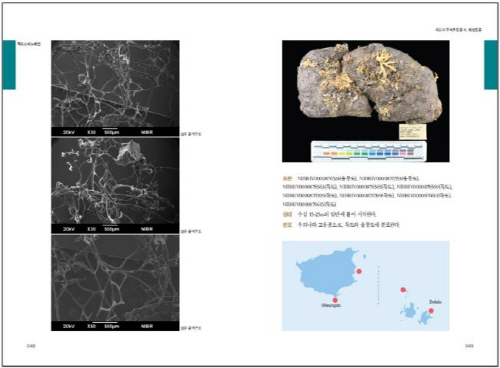The height and width of the screenshot is (368, 500).
Task: Click the red dot on eastern Dokdo islet
Action: (x=431, y=311)
